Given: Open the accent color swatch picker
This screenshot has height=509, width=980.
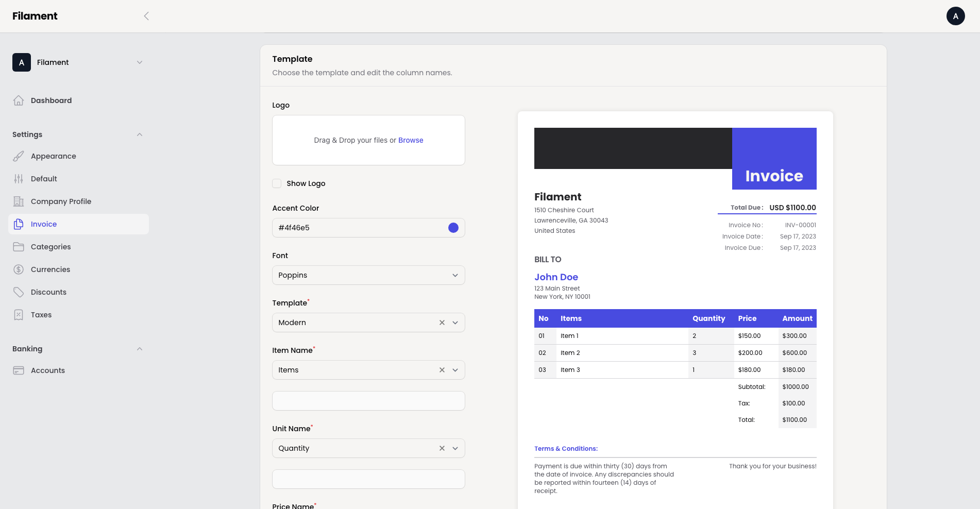Looking at the screenshot, I should tap(453, 228).
